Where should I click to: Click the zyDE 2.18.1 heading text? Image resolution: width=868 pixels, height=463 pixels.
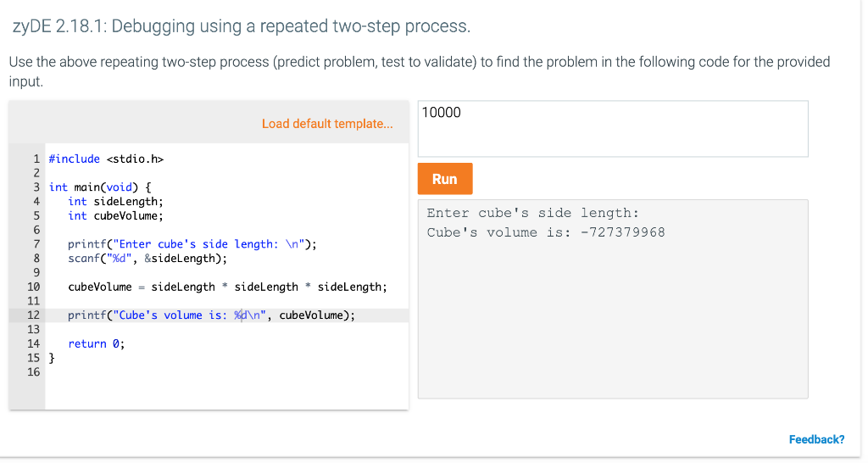242,26
